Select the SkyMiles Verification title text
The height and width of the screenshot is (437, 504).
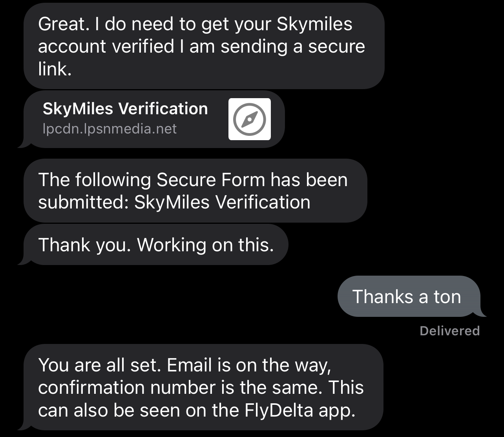click(125, 108)
